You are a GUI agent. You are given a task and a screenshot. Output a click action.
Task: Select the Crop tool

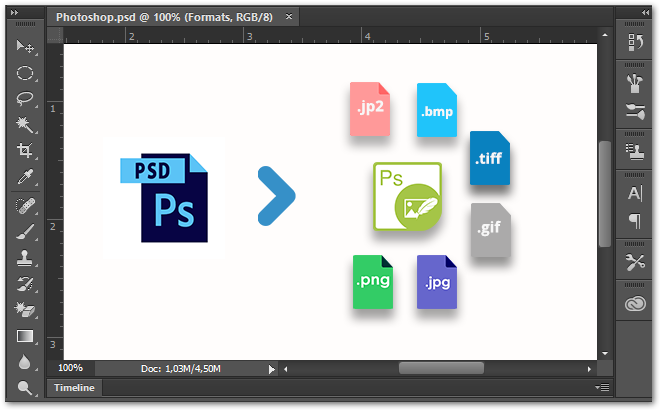coord(25,150)
